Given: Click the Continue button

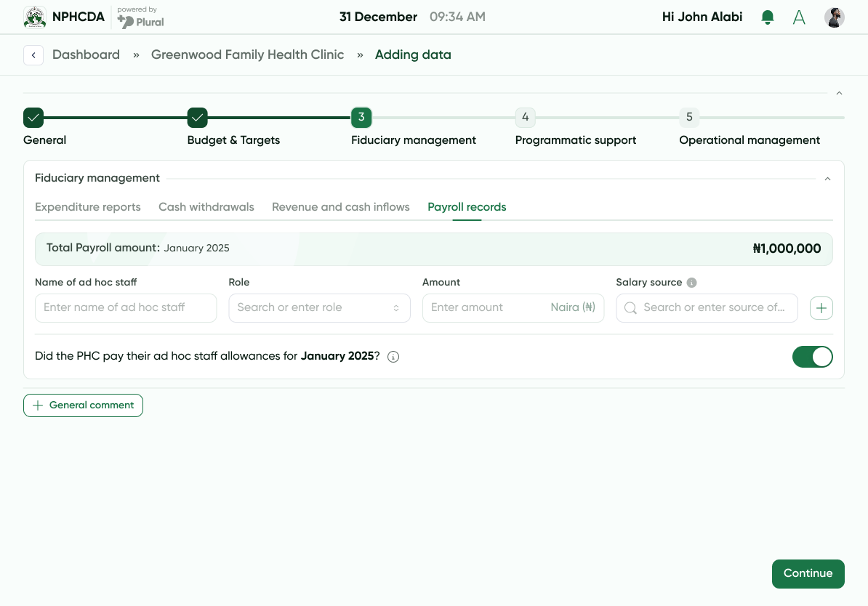Looking at the screenshot, I should (808, 574).
